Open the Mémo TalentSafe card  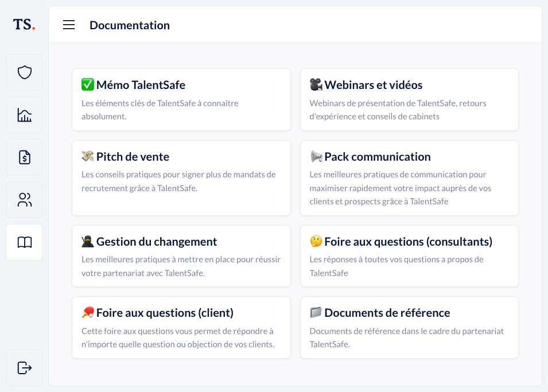click(x=181, y=99)
